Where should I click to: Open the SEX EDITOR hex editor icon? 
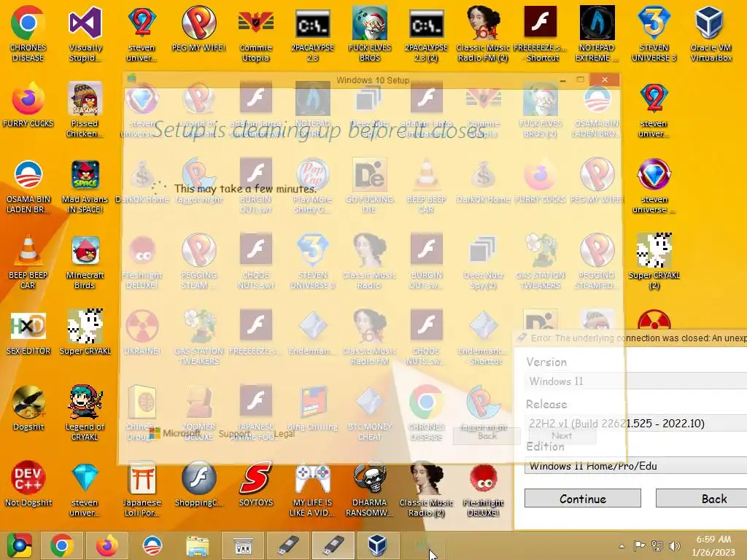[x=28, y=332]
